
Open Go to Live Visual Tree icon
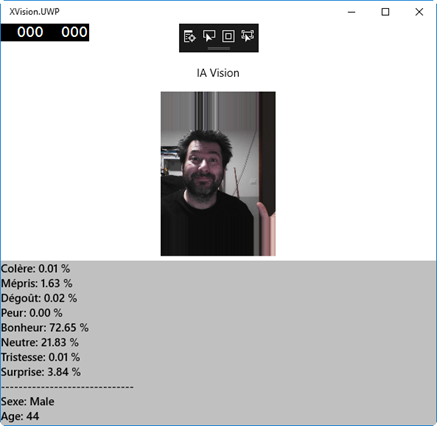click(190, 36)
